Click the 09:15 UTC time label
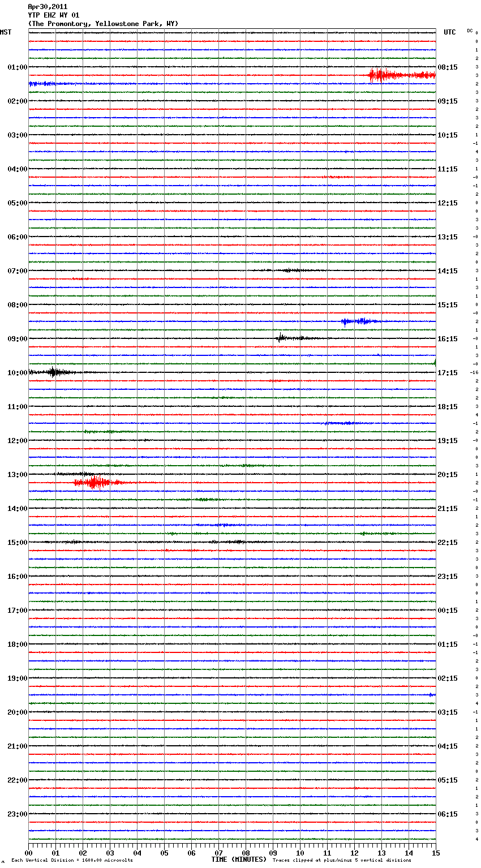Screen dimensions: 481x868 tap(448, 101)
